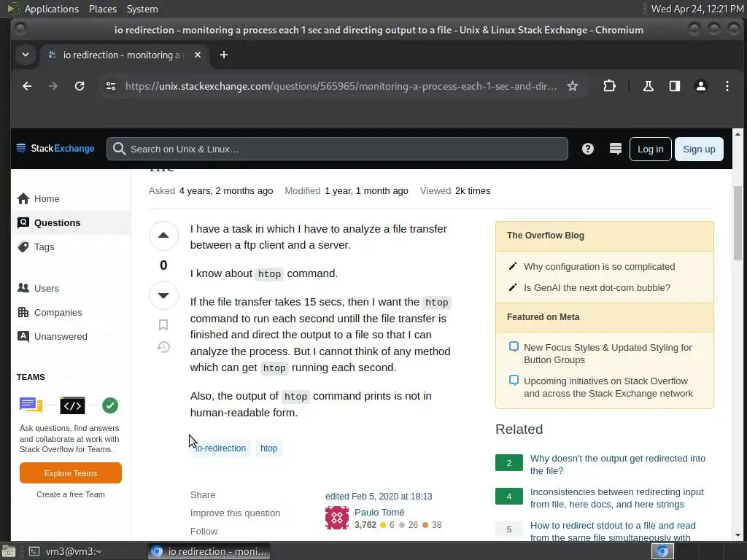The width and height of the screenshot is (747, 560).
Task: Open Chrome Labs flask icon
Action: 648,86
